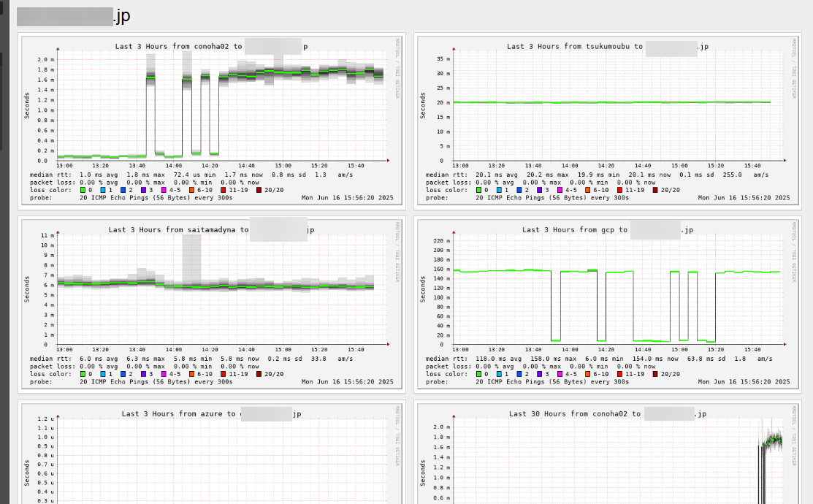Click magenta 4-5 loss swatch in saitamadyna legend

pos(164,374)
